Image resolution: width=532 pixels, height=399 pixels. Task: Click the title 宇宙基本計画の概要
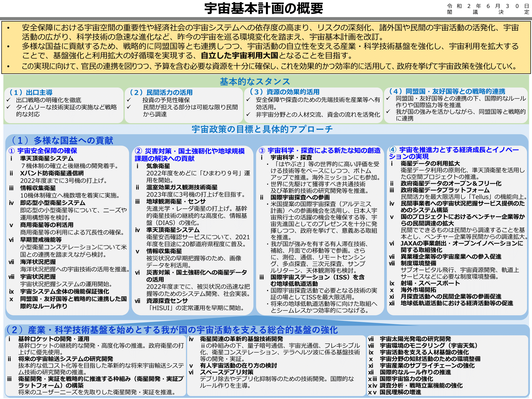pos(264,9)
